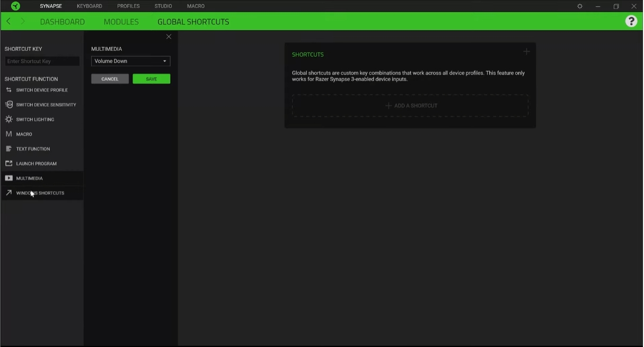Focus the Enter Shortcut Key field
Image resolution: width=644 pixels, height=347 pixels.
[x=42, y=61]
